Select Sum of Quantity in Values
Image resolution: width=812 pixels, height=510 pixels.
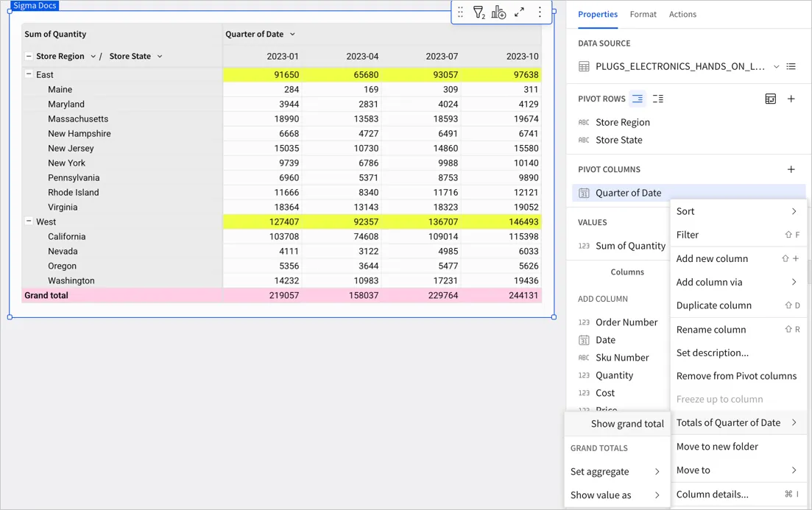tap(630, 246)
